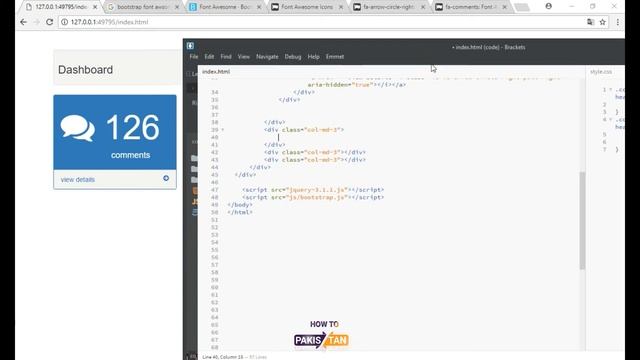Place cursor on bootstrap.js script tag at line 48
Screen dimensions: 640x360
(313, 197)
